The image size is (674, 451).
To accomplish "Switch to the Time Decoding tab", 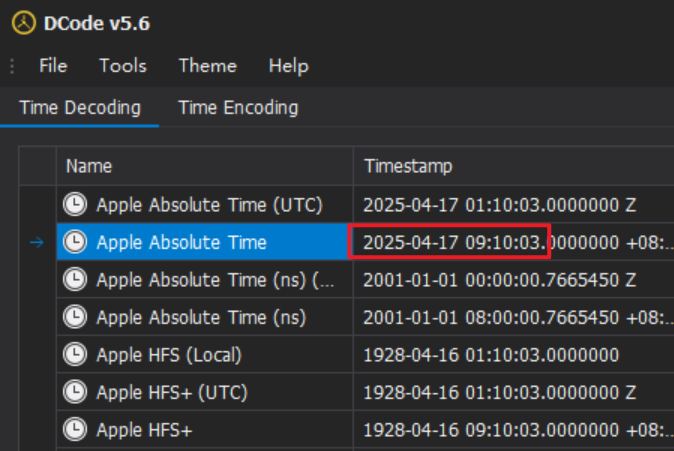I will (80, 107).
